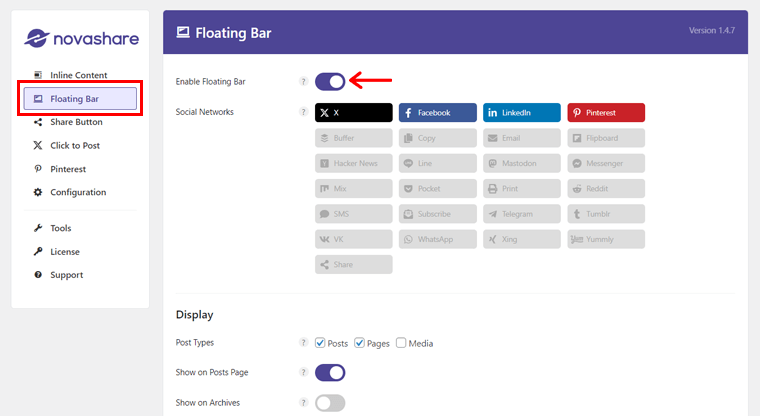
Task: Open help tooltip for Show on Posts Page
Action: [303, 372]
